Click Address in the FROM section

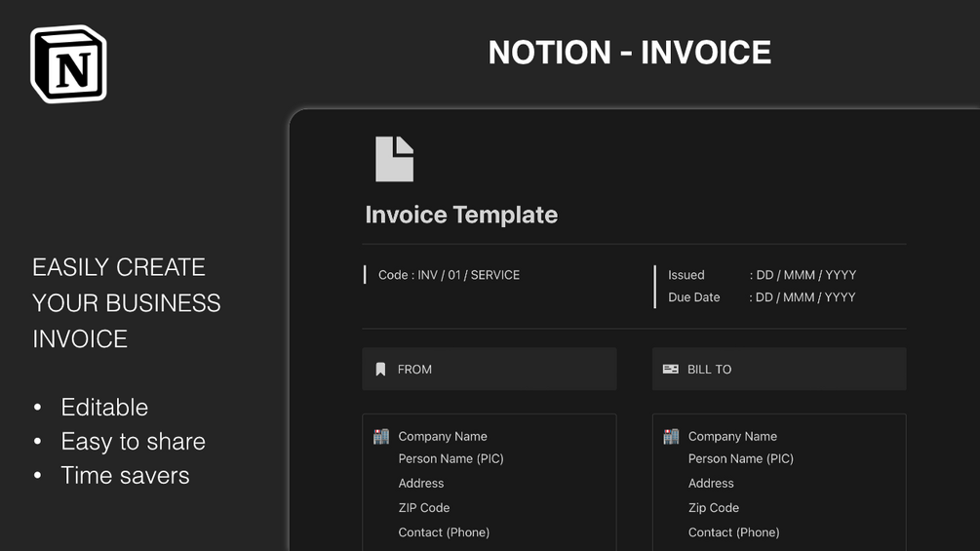[421, 483]
